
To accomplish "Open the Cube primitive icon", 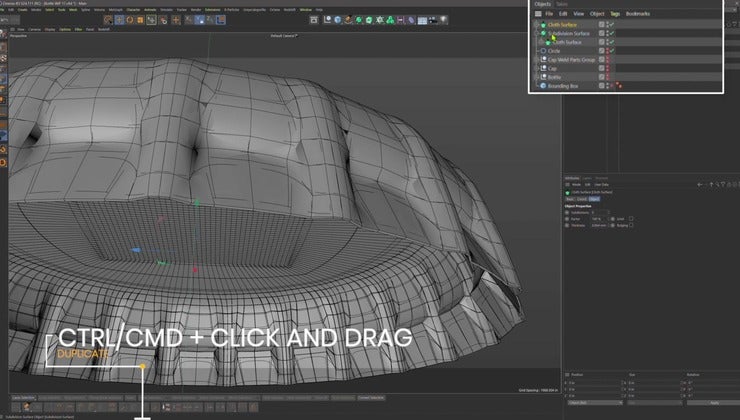I will click(x=337, y=20).
